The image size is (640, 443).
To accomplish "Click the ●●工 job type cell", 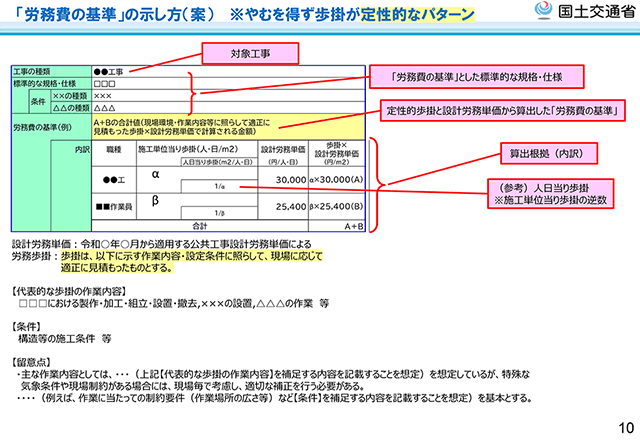I will coord(113,178).
